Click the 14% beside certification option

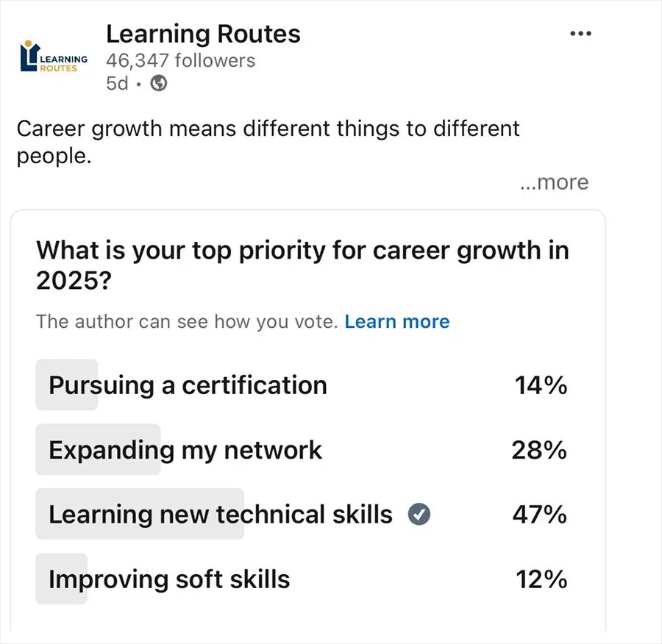[x=542, y=385]
